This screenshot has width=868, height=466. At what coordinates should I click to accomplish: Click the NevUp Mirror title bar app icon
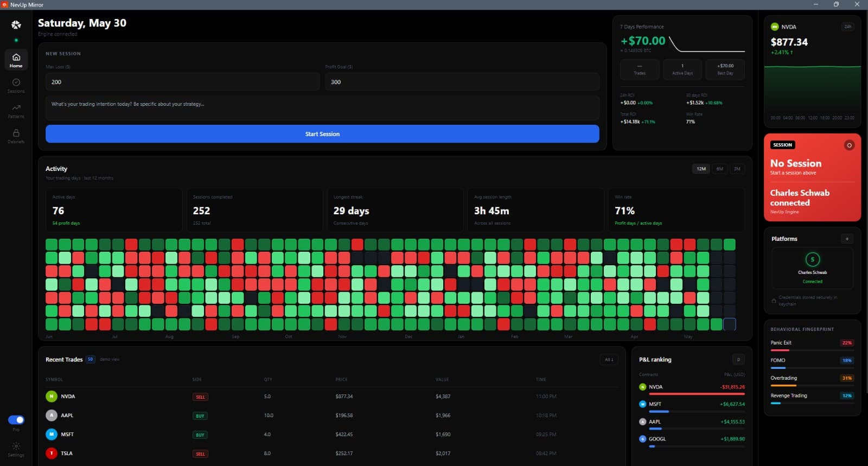pos(5,4)
